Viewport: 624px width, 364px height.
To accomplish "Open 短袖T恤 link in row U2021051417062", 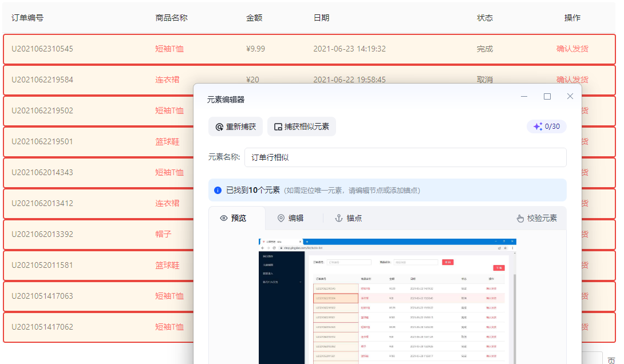I will pos(169,327).
